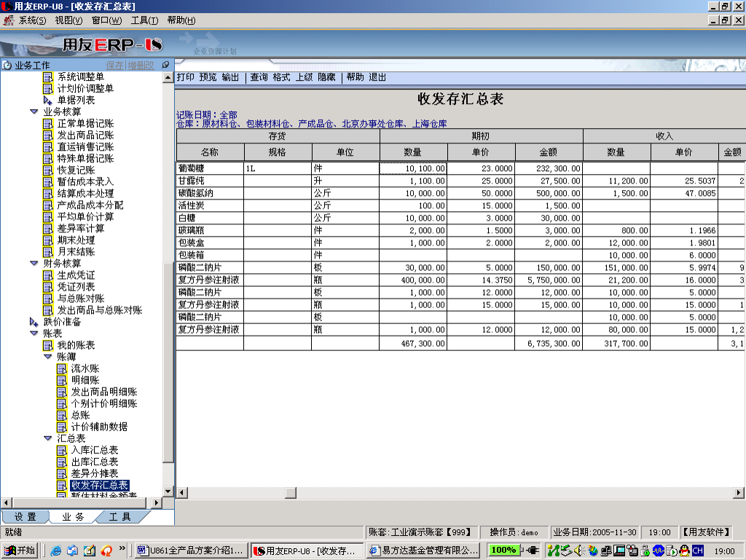Screen dimensions: 746x560
Task: Click the 生成凭证 icon
Action: (x=48, y=275)
